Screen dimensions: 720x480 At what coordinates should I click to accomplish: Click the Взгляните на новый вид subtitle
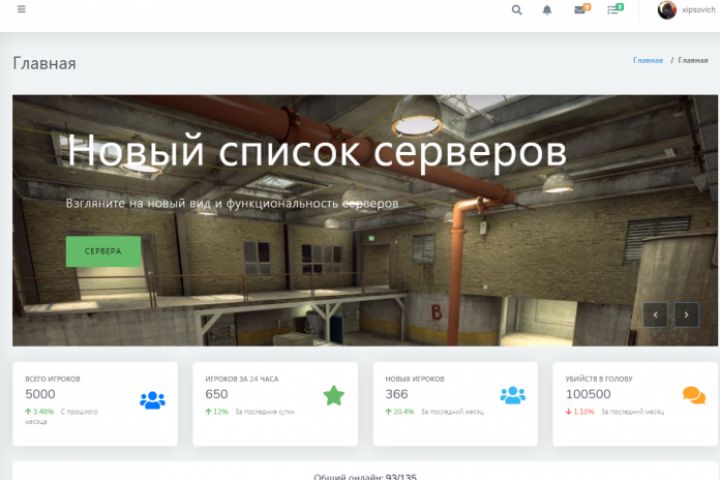[232, 203]
